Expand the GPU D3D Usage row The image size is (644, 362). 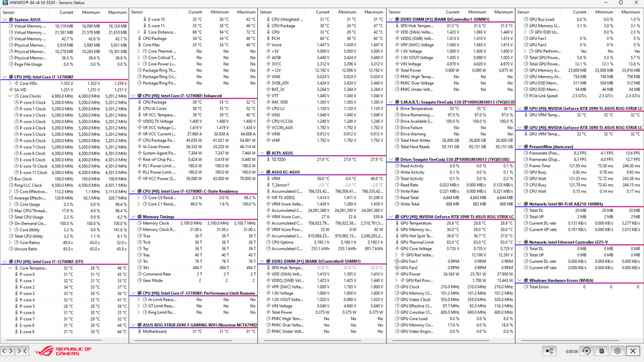tap(525, 32)
